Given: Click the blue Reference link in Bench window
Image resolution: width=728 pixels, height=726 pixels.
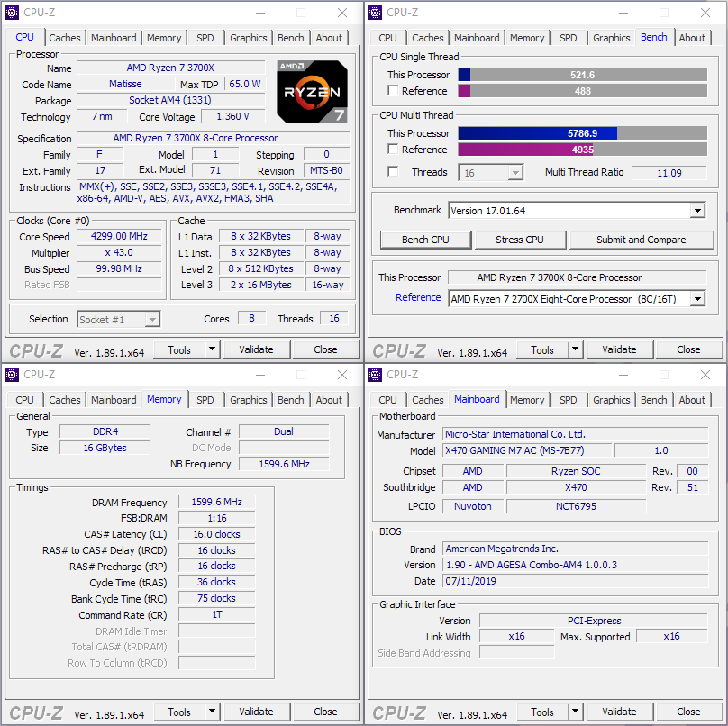Looking at the screenshot, I should point(418,297).
